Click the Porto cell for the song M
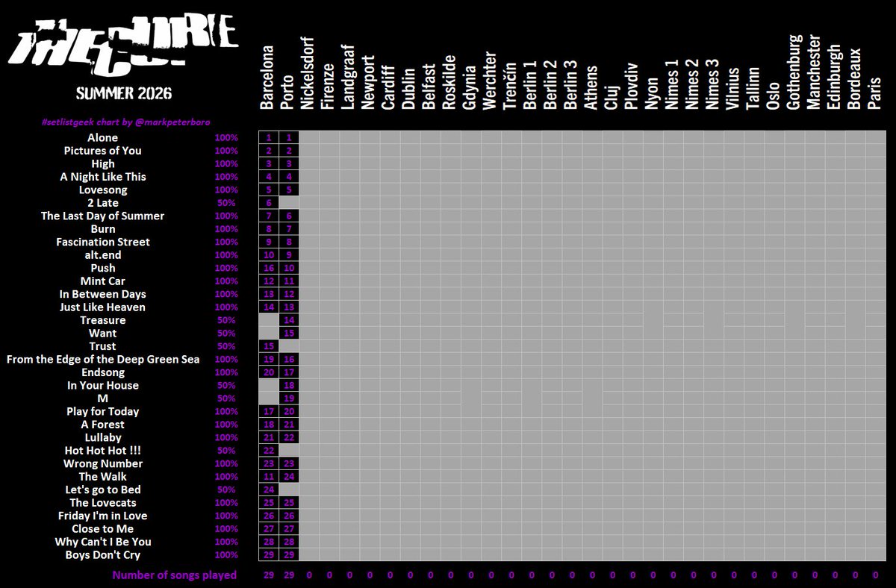 [289, 398]
